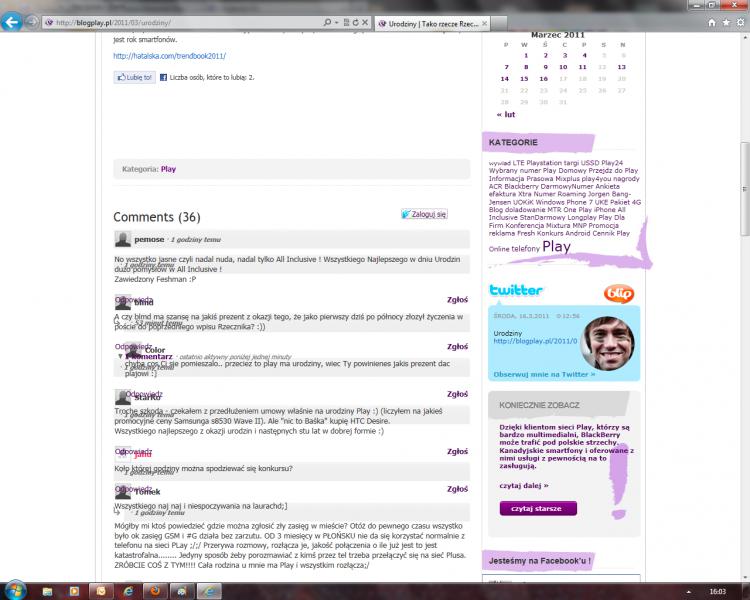
Task: Click the Playstation category tag
Action: [x=544, y=163]
